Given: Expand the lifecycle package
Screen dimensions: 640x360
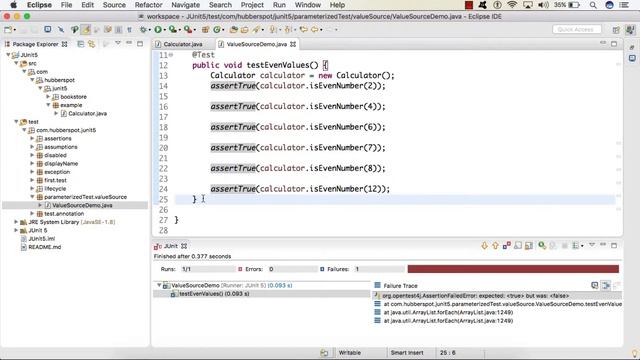Looking at the screenshot, I should tap(32, 189).
